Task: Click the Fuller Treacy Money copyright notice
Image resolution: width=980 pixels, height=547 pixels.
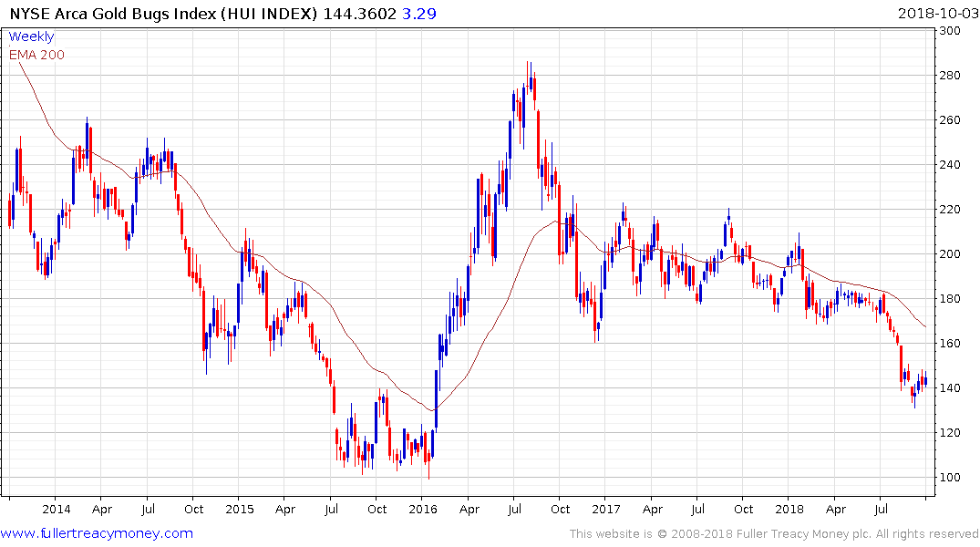Action: (774, 534)
